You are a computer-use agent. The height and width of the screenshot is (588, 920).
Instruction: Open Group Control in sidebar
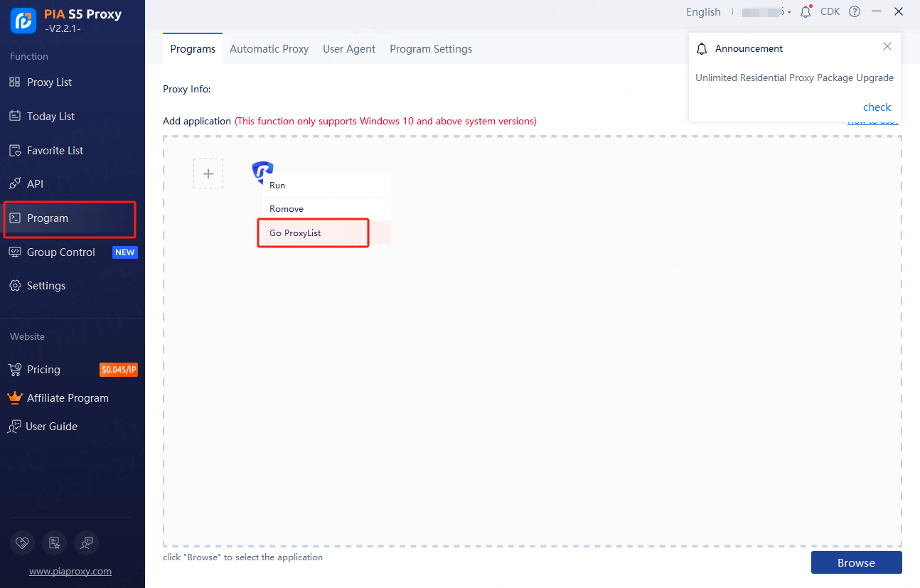(60, 252)
